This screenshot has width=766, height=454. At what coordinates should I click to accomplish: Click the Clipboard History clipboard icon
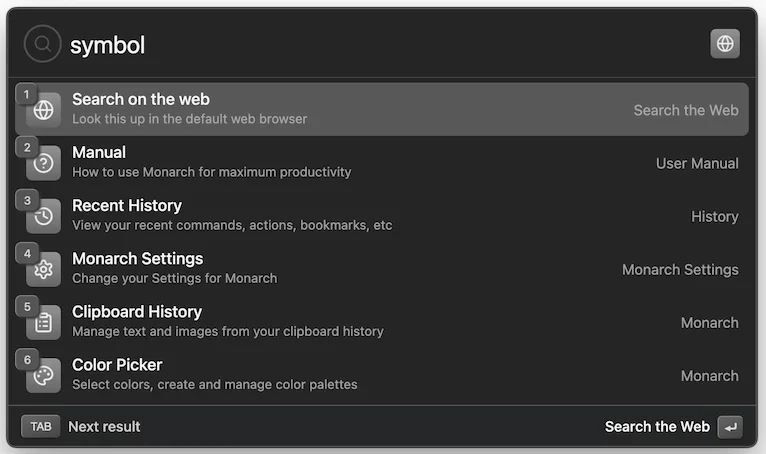[44, 323]
